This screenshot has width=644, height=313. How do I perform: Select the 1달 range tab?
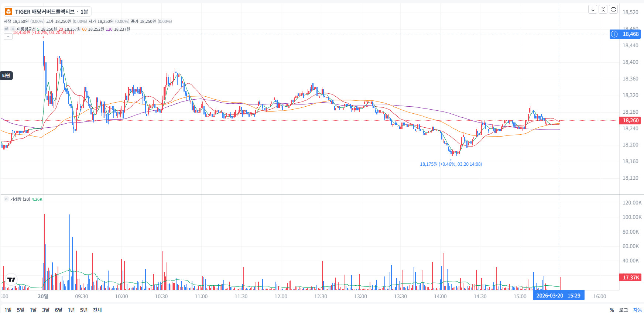(x=33, y=310)
